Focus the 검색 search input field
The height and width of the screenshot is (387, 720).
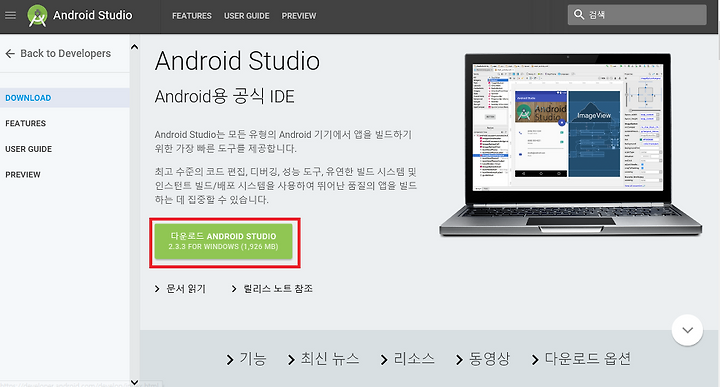[x=637, y=15]
